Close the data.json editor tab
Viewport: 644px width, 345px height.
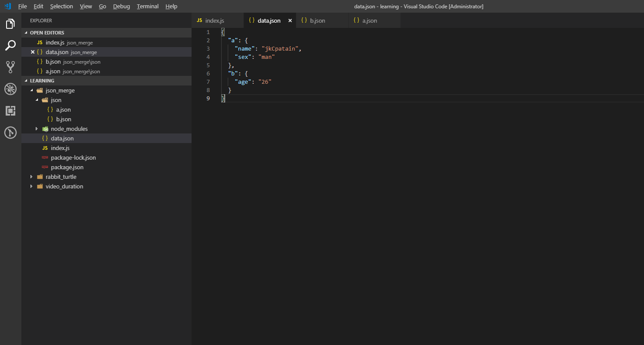(x=290, y=20)
